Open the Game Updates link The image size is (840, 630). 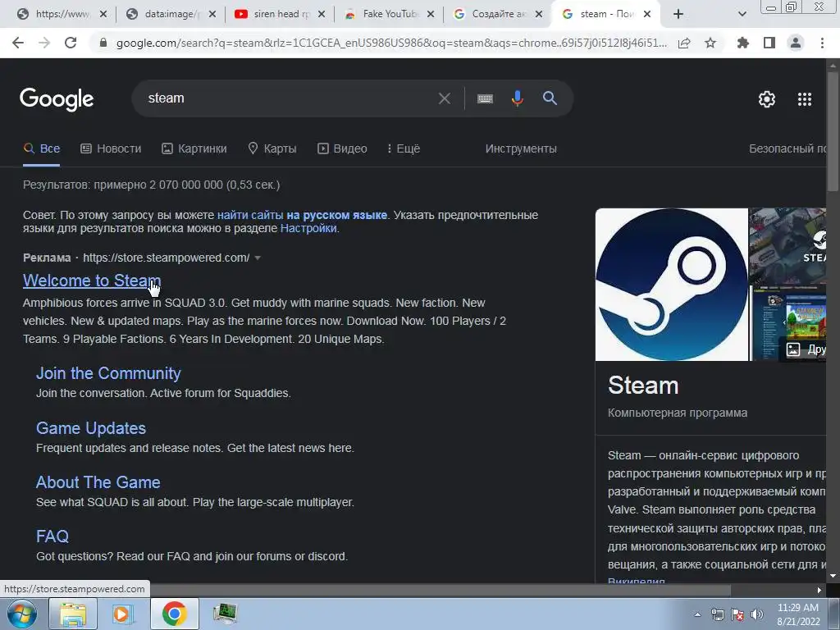pos(91,428)
